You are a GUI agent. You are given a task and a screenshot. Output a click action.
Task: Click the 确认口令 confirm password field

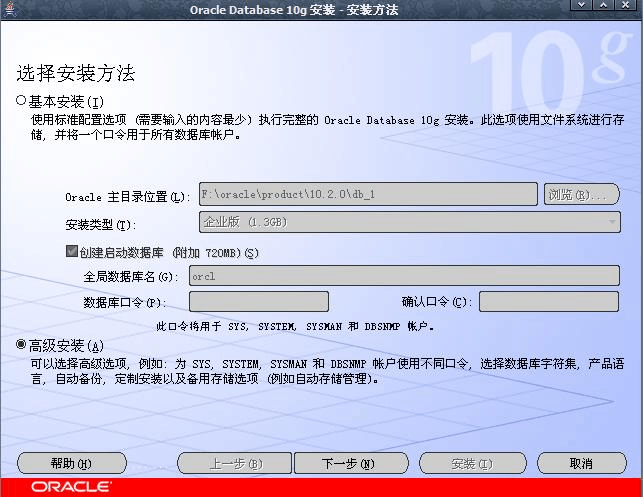click(x=549, y=301)
